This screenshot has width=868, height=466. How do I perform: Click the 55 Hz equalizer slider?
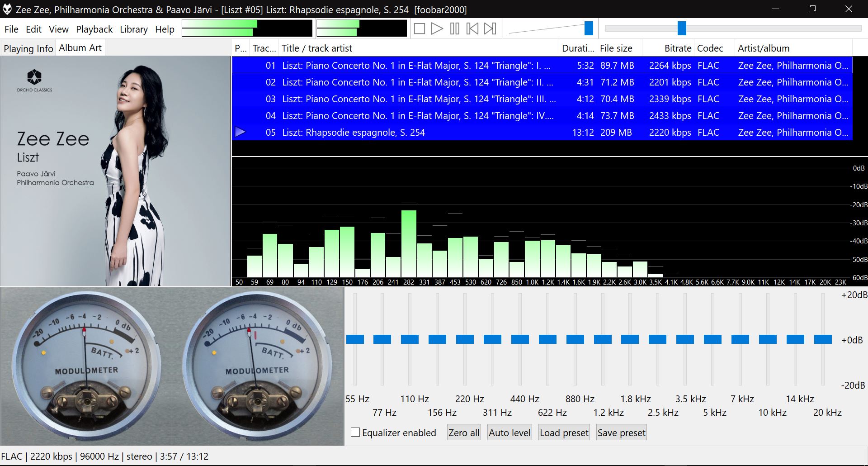[355, 339]
